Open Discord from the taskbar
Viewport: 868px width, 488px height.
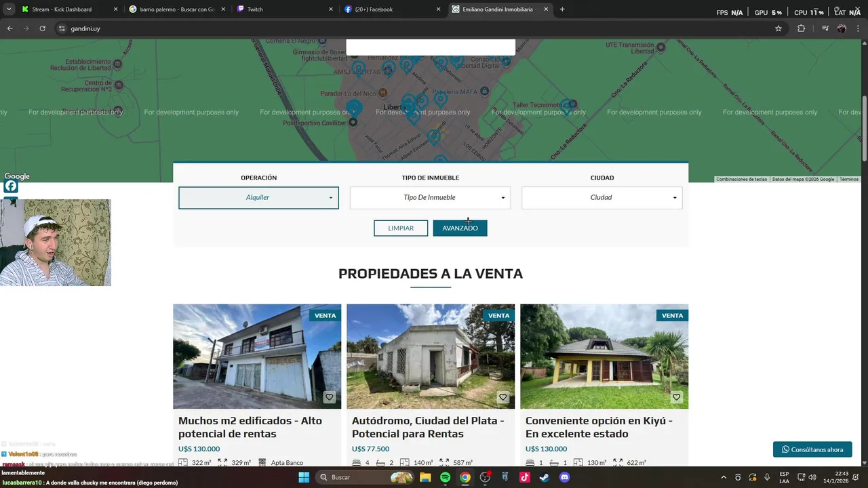tap(564, 477)
